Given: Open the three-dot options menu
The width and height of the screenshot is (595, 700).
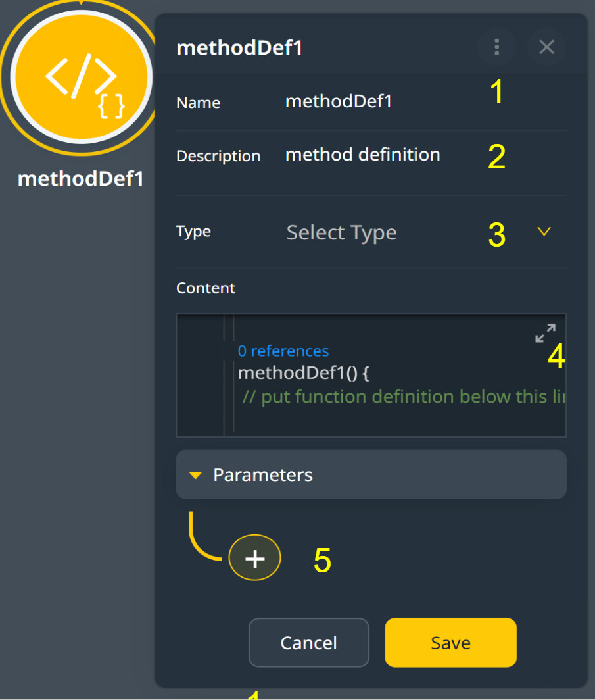Looking at the screenshot, I should coord(496,47).
